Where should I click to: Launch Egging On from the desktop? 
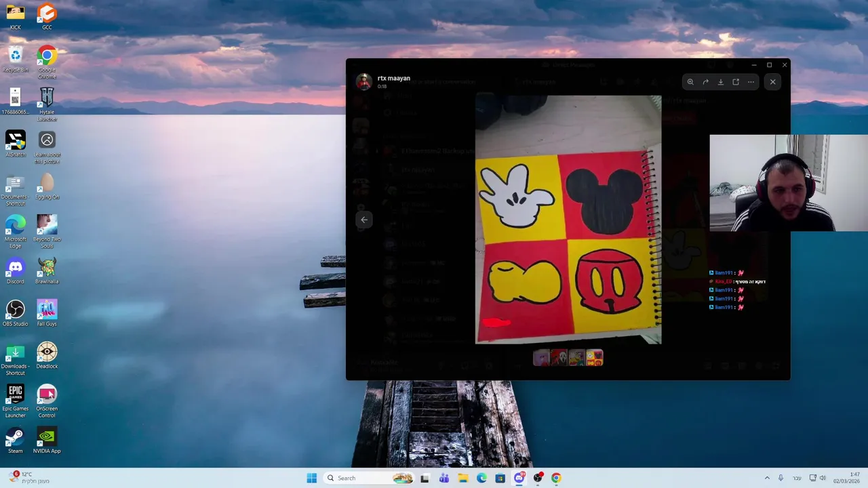[47, 186]
